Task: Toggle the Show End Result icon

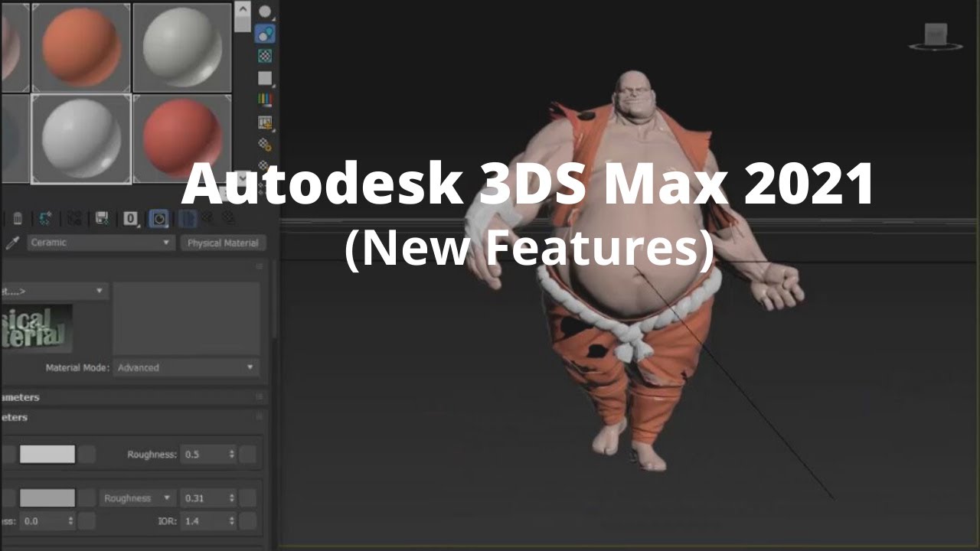Action: [x=187, y=220]
